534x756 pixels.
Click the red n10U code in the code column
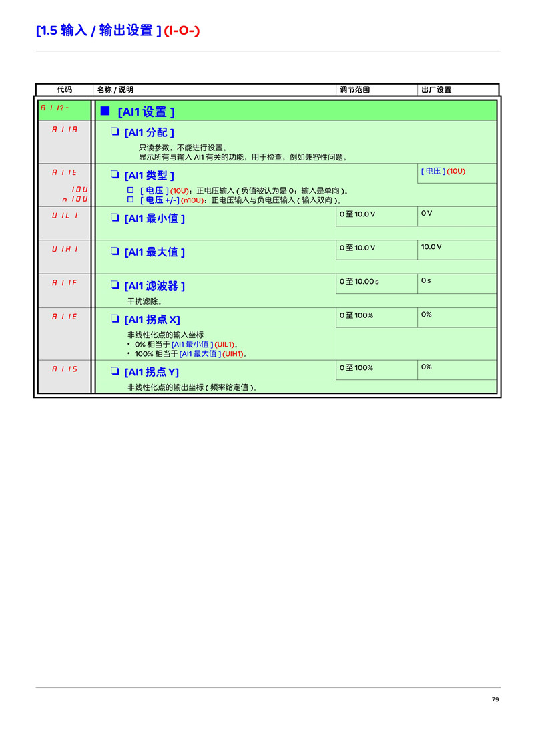(75, 198)
